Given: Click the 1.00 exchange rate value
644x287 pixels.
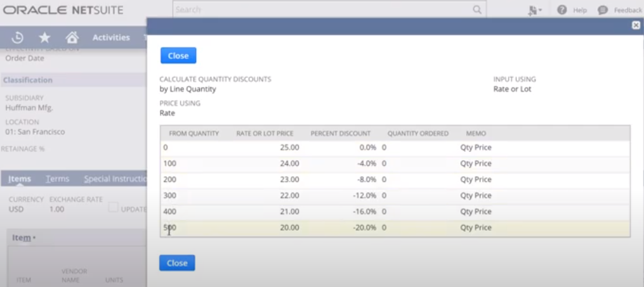Looking at the screenshot, I should (56, 209).
